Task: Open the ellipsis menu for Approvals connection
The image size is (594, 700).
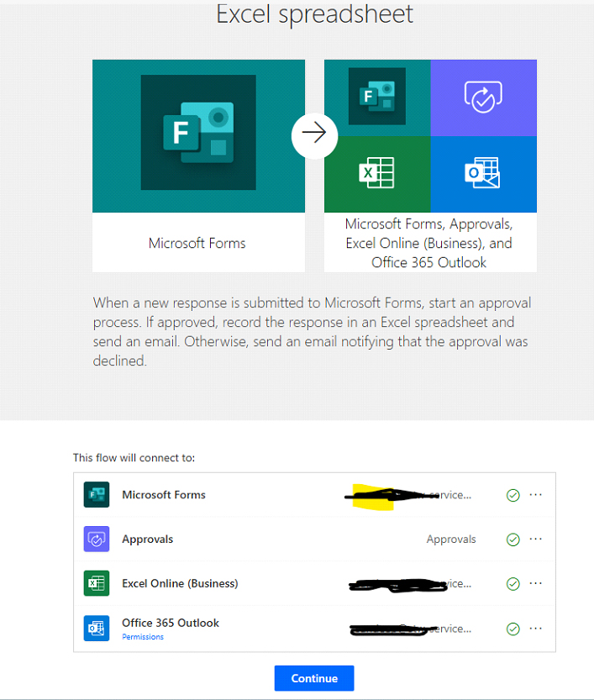Action: 536,539
